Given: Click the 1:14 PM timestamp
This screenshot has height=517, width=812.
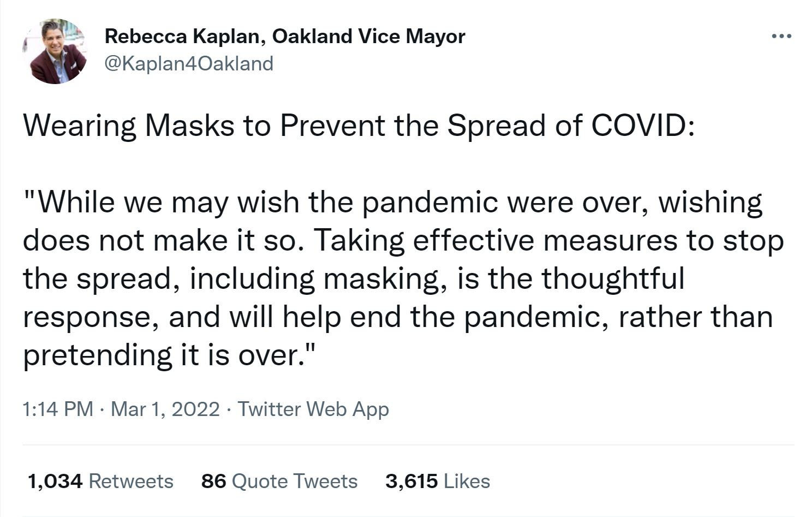Looking at the screenshot, I should pyautogui.click(x=58, y=409).
